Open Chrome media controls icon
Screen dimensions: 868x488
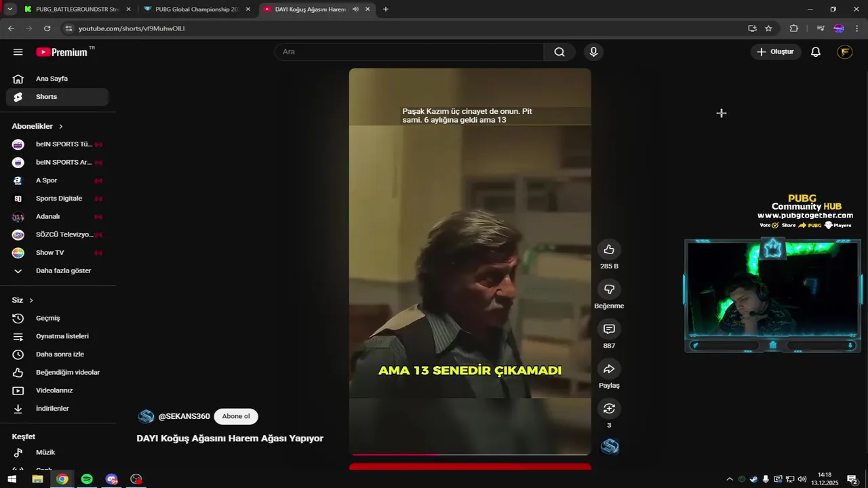click(x=821, y=28)
